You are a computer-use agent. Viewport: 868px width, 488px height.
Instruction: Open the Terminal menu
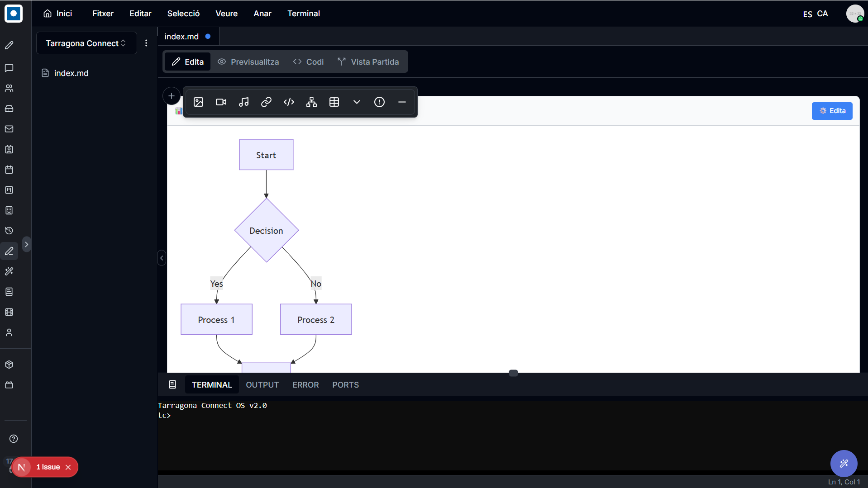click(x=304, y=14)
